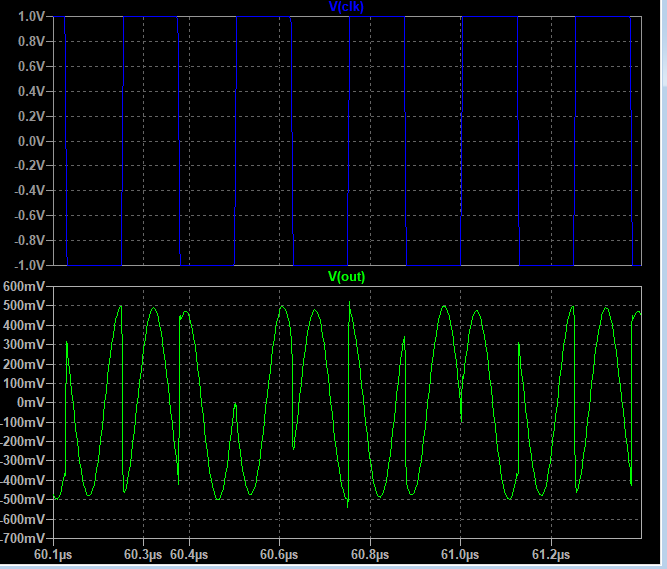Click the 61.2µs time axis label
Image resolution: width=667 pixels, height=569 pixels.
click(549, 554)
